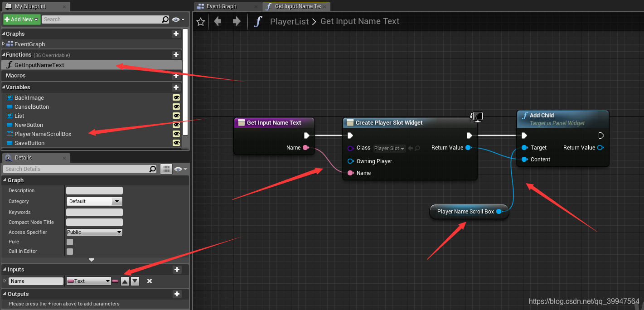This screenshot has width=644, height=310.
Task: Add a new output parameter
Action: pos(177,294)
